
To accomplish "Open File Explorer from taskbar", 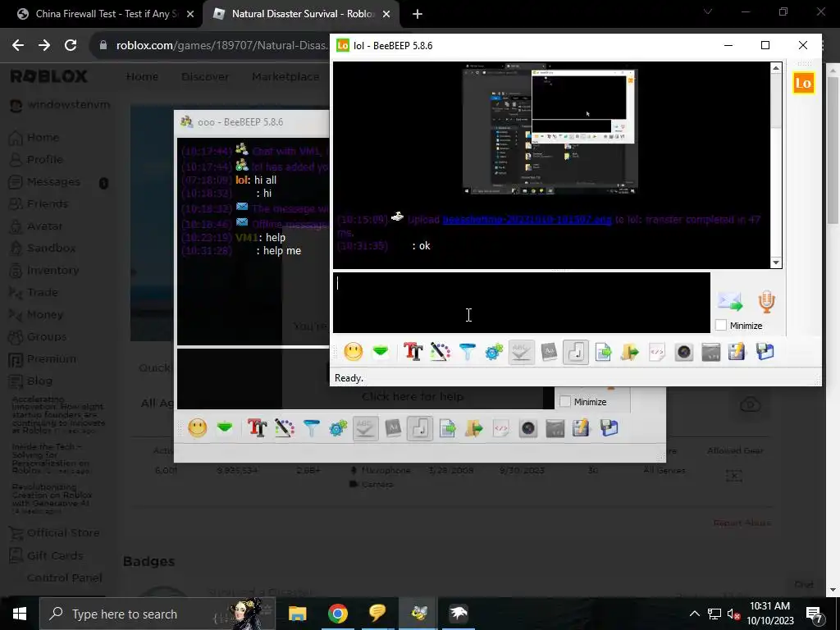I will tap(297, 614).
